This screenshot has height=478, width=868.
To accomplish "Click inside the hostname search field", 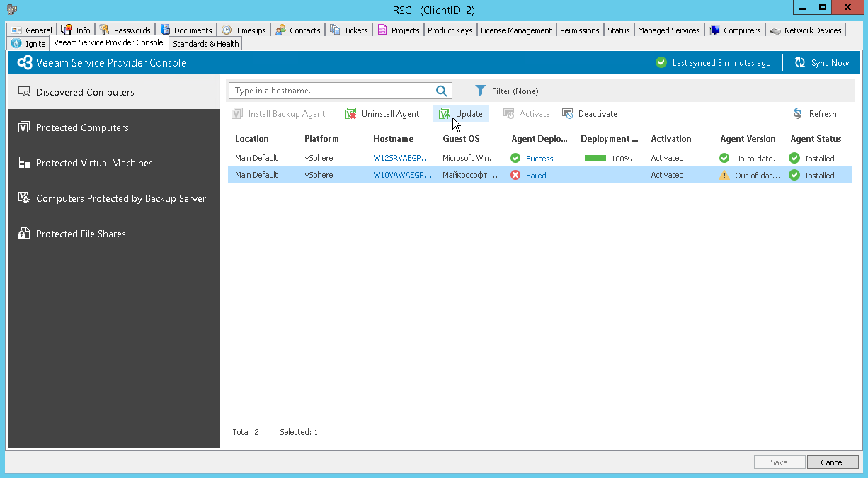I will coord(333,91).
